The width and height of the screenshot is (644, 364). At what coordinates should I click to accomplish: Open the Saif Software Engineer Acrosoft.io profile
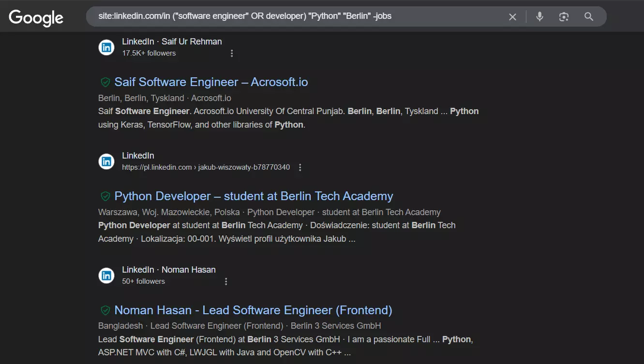point(211,82)
